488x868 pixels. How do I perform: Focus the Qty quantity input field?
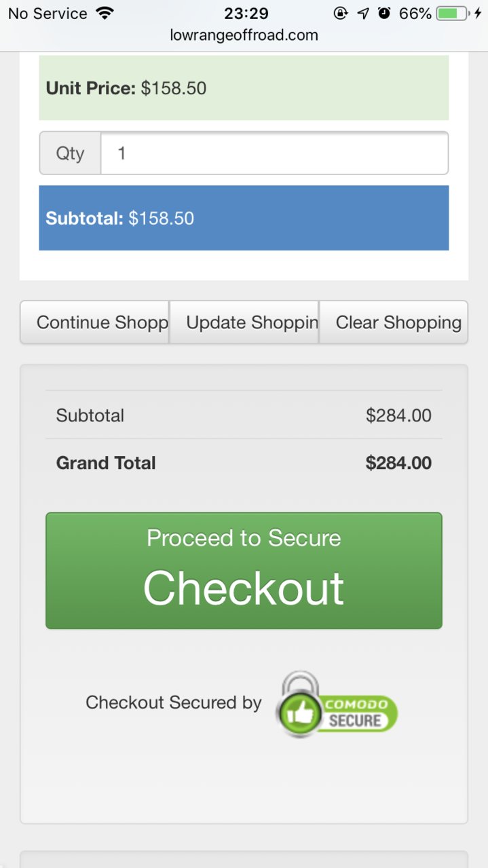tap(274, 153)
